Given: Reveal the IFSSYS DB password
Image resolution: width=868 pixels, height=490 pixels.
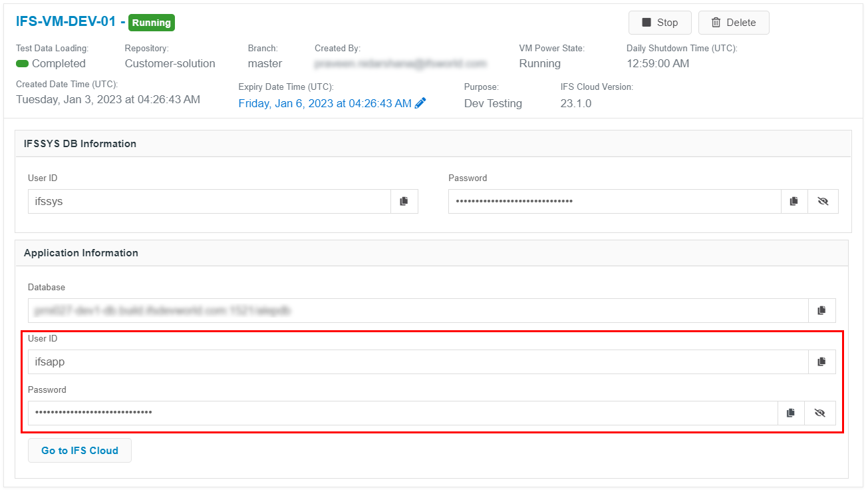Looking at the screenshot, I should tap(823, 201).
